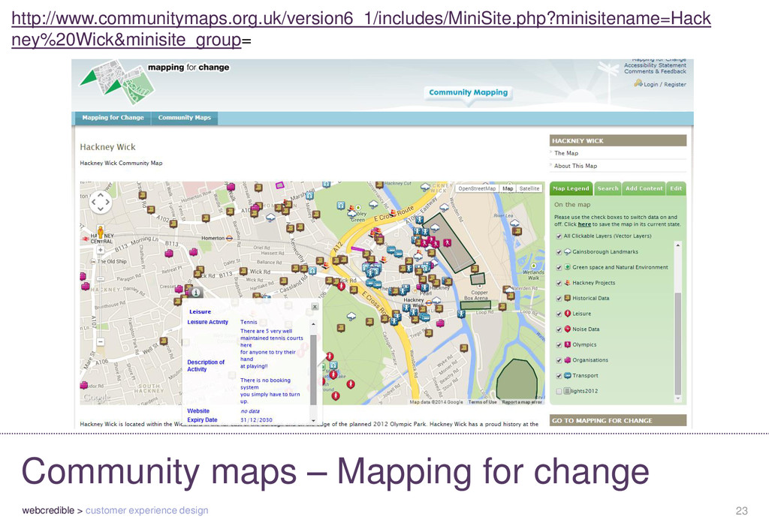769x532 pixels.
Task: Toggle Leisure layer checkbox
Action: (x=559, y=314)
